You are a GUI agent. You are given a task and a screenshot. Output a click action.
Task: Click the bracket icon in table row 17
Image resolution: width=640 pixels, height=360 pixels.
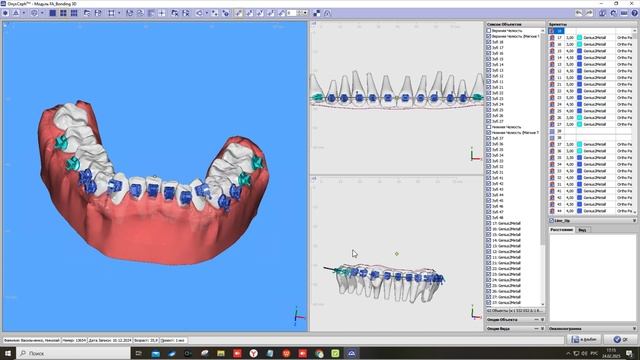coord(552,38)
